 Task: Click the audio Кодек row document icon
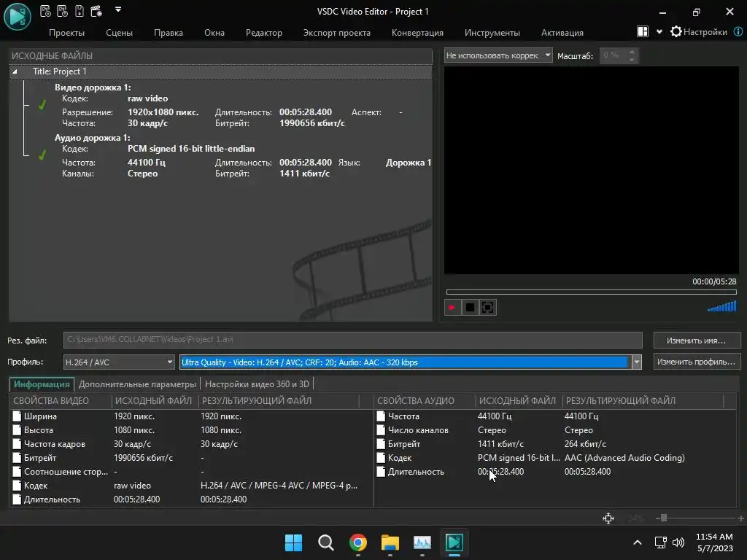click(381, 458)
